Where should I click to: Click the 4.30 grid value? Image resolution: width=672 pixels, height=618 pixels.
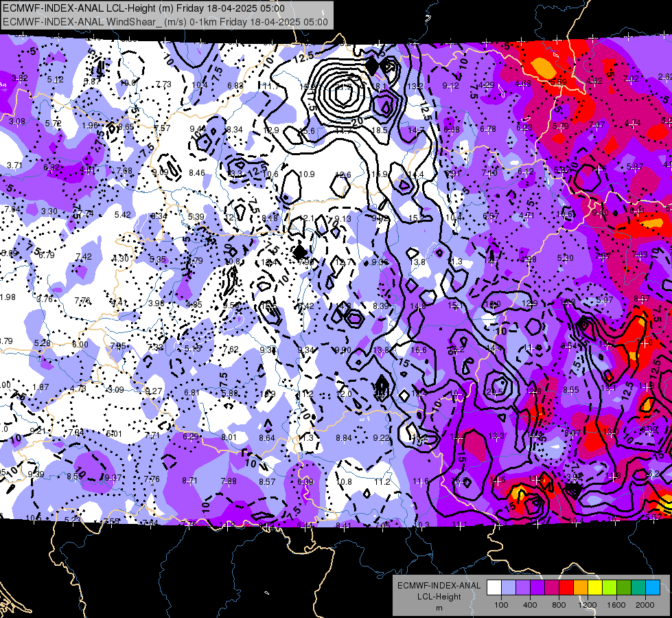pyautogui.click(x=120, y=258)
